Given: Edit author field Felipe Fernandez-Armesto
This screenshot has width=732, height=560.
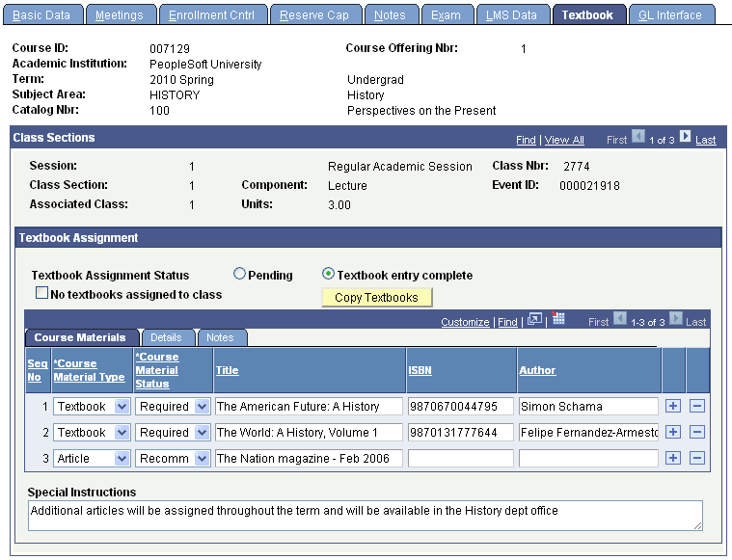Looking at the screenshot, I should pyautogui.click(x=588, y=433).
